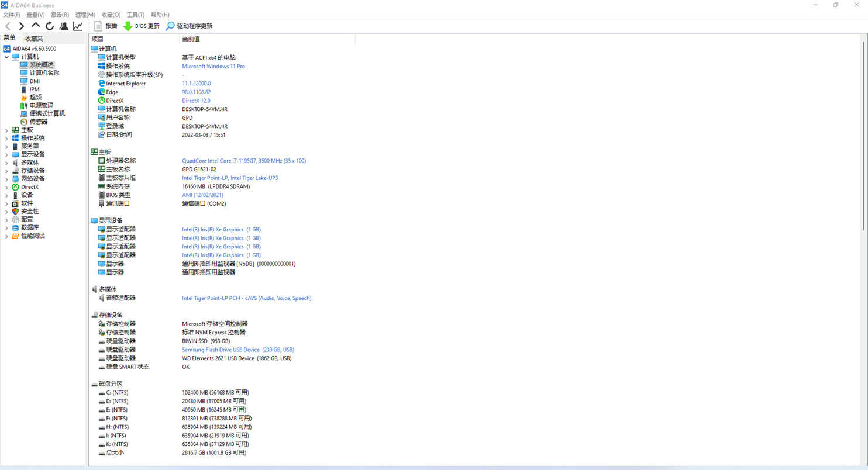The height and width of the screenshot is (470, 868).
Task: Open the 帮助(H) menu
Action: pos(160,15)
